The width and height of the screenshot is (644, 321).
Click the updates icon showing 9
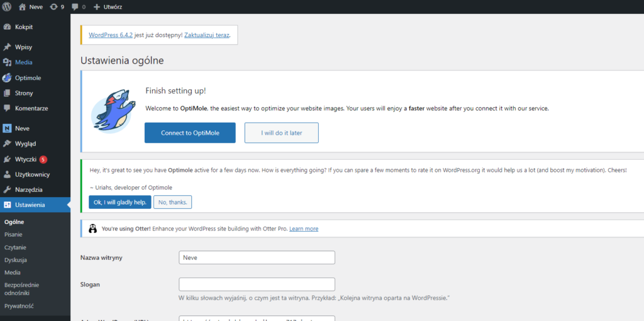coord(53,6)
